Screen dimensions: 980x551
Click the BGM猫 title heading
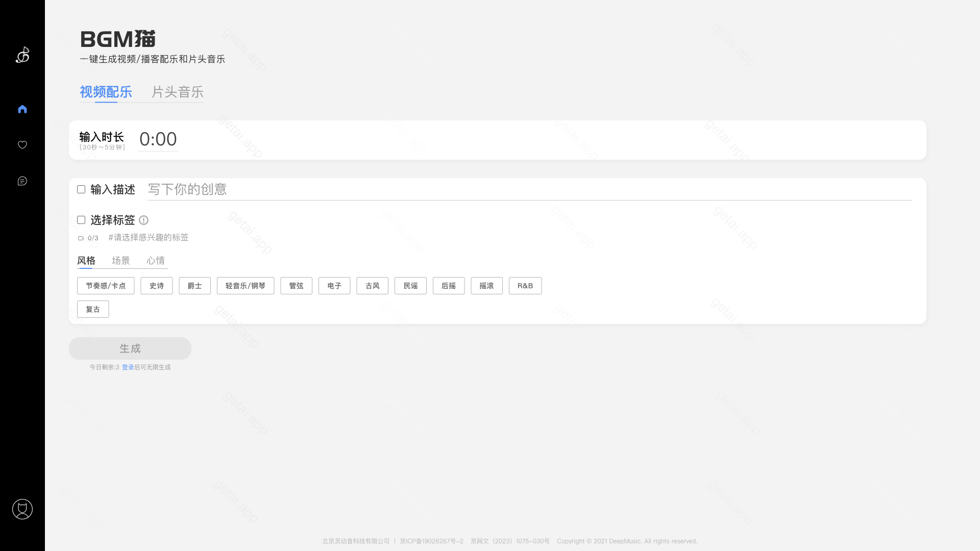coord(118,39)
